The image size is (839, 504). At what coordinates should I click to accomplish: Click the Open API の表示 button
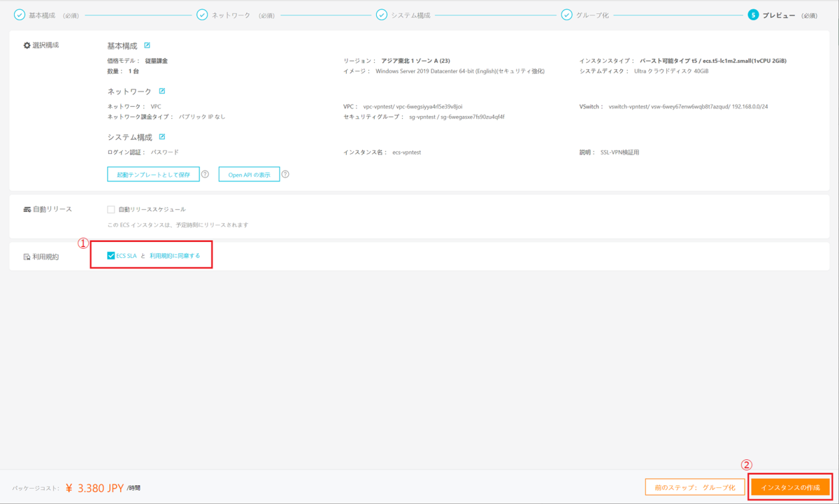[x=249, y=174]
